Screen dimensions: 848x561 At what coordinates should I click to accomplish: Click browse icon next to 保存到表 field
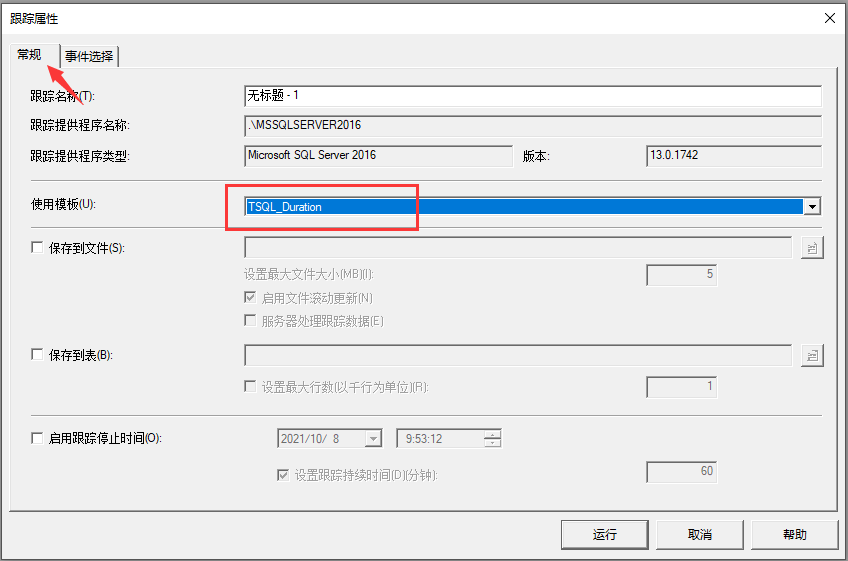click(811, 355)
